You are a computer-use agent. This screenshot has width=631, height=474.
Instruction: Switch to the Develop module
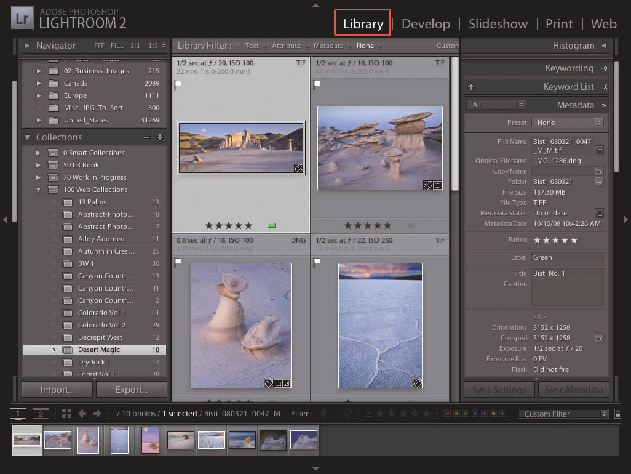pyautogui.click(x=426, y=24)
